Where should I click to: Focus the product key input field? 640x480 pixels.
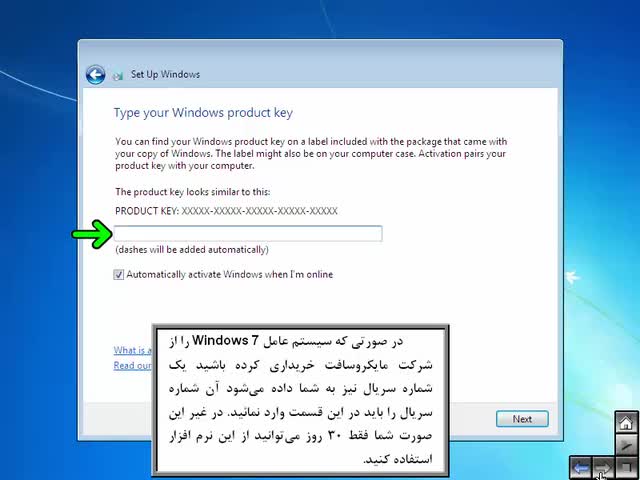click(x=248, y=233)
